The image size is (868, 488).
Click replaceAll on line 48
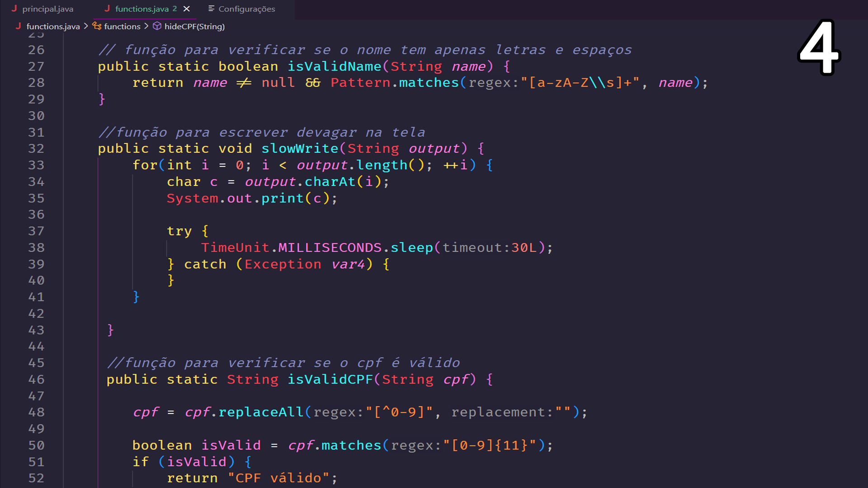[261, 412]
